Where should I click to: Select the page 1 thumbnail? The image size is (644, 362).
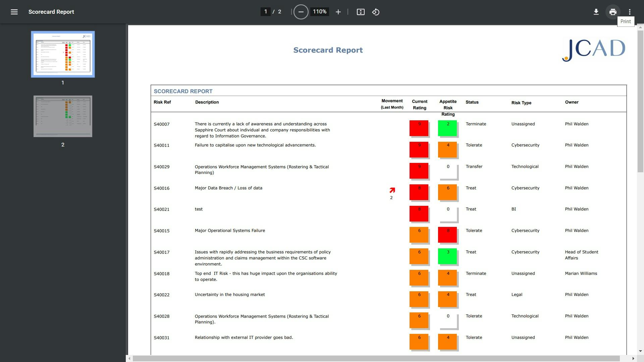click(x=62, y=54)
